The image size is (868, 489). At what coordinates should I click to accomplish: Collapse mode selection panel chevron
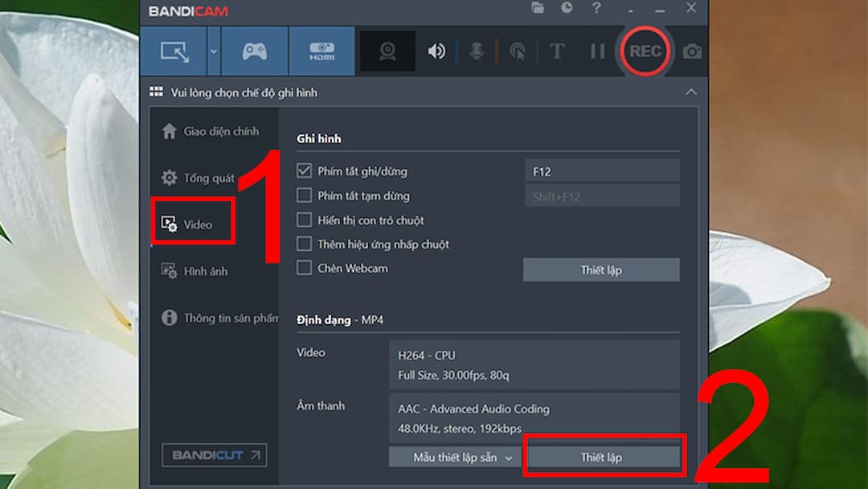691,92
